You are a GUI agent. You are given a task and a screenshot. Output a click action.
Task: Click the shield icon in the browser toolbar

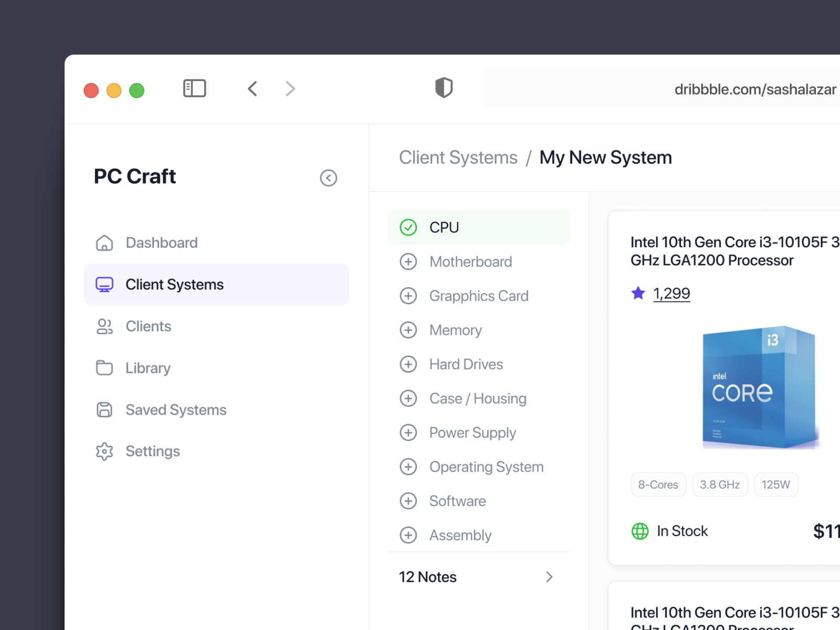tap(444, 88)
